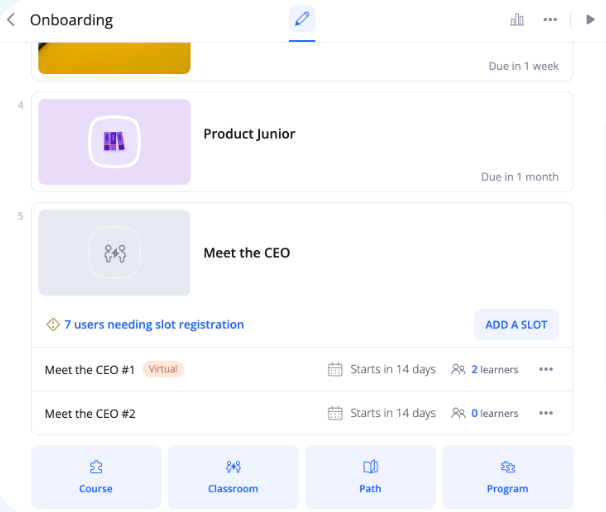Screen dimensions: 606x512
Task: Open the top header three-dots menu
Action: pyautogui.click(x=550, y=20)
